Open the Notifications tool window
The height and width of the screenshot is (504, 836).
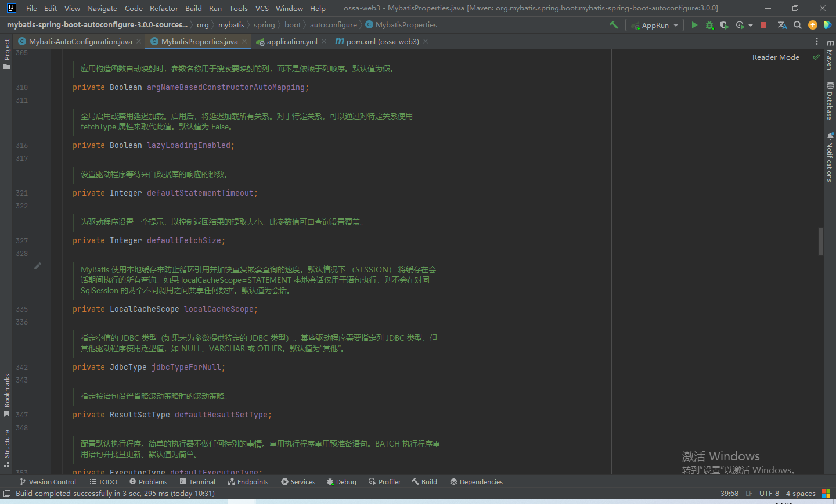click(830, 157)
